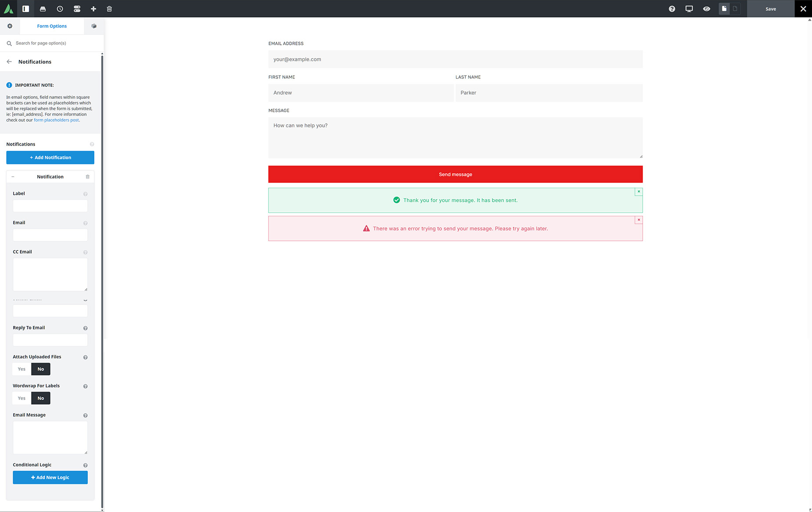Click the green checkmark icon in success notice

click(x=396, y=200)
